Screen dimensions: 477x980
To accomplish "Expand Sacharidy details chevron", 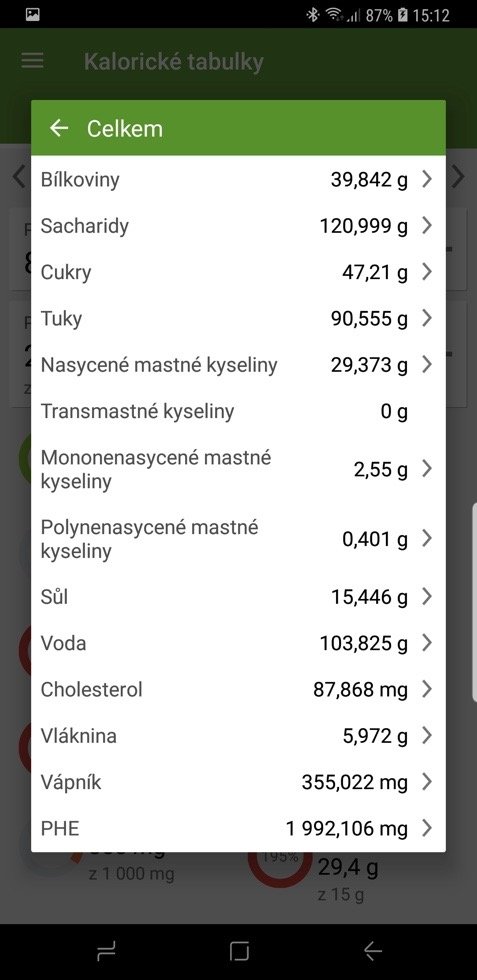I will 427,226.
